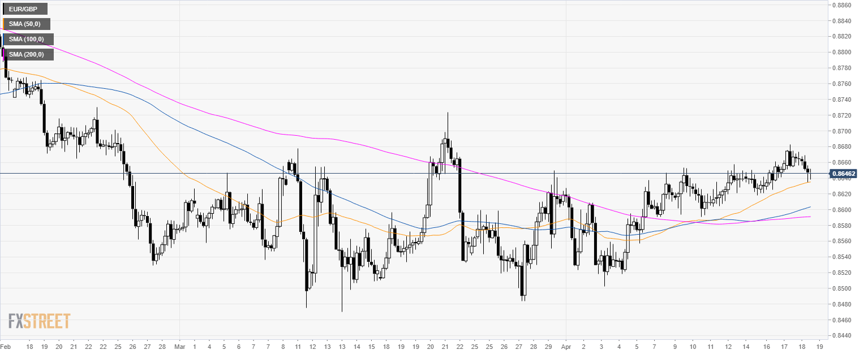Click the Feb label on the time axis
The width and height of the screenshot is (868, 354).
(x=6, y=345)
